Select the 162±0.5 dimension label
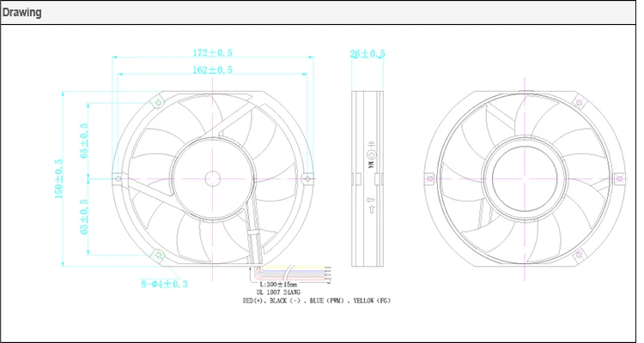This screenshot has height=343, width=644. pos(212,70)
